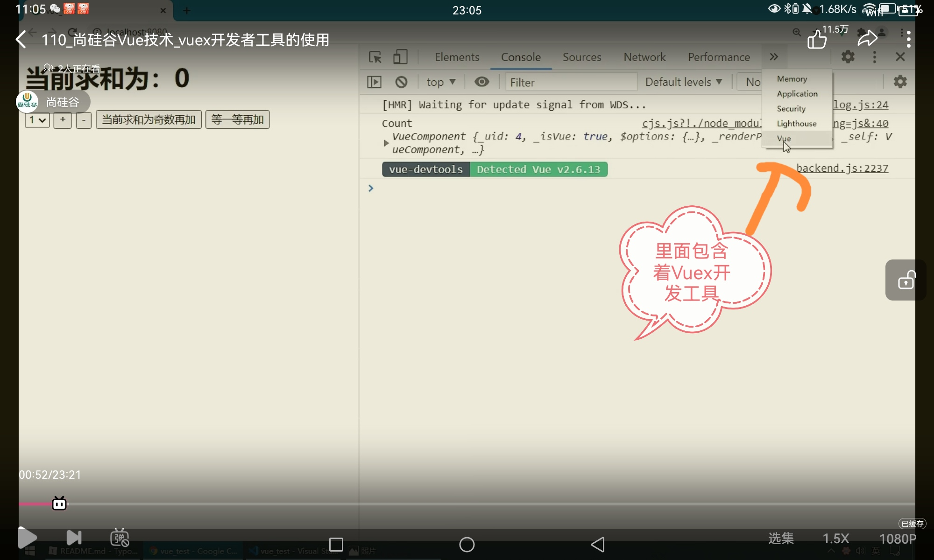Click the console Filter input field
The image size is (934, 560).
[571, 82]
